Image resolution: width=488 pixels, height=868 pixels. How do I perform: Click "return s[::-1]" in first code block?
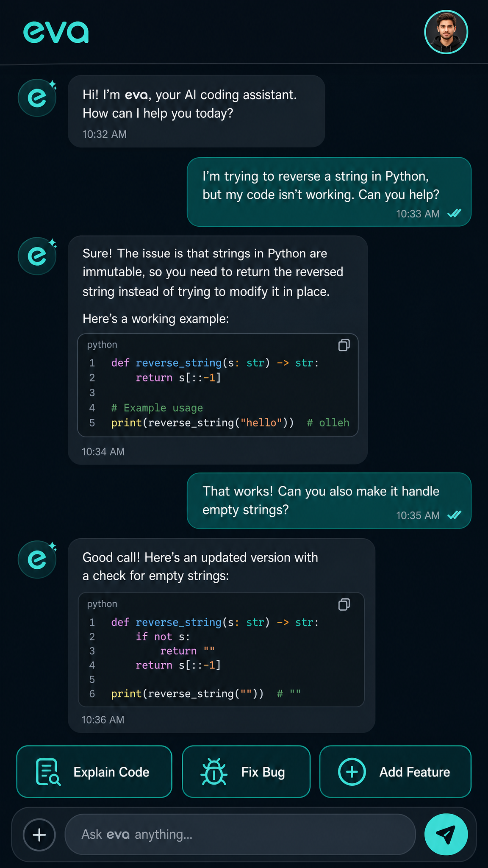(x=178, y=378)
